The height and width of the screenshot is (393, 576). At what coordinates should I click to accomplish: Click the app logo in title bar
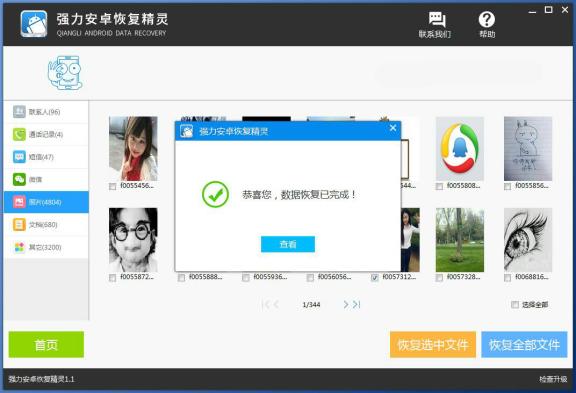(34, 24)
